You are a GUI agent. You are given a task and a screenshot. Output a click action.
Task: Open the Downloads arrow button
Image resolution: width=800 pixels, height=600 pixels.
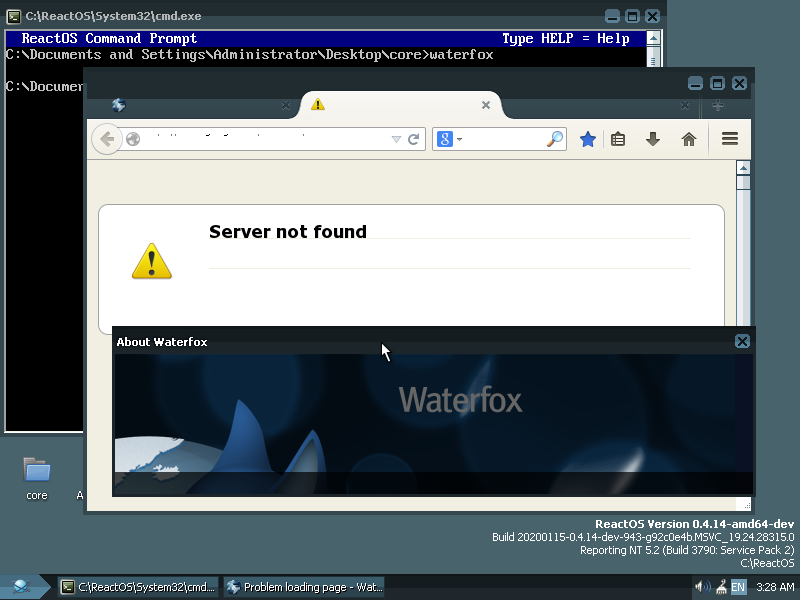point(653,139)
